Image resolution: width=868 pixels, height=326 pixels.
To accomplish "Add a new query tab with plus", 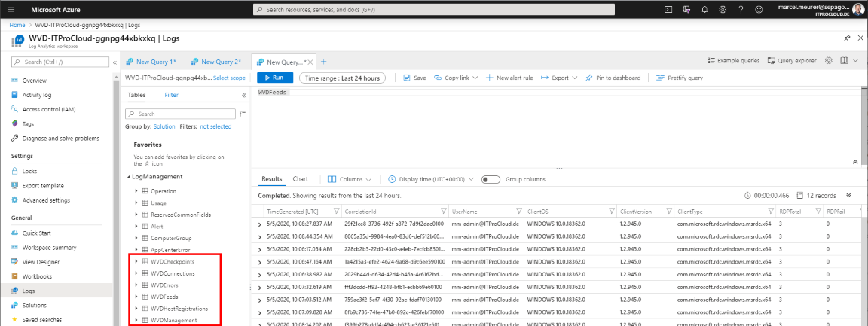I will click(324, 62).
